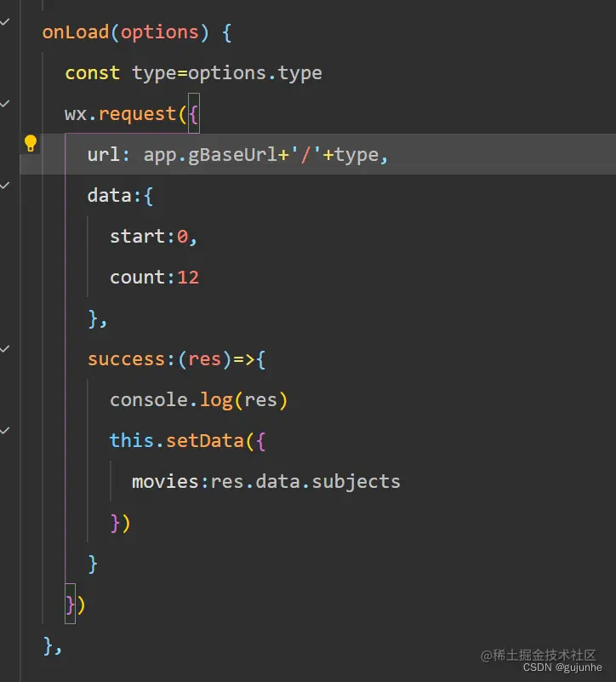Image resolution: width=616 pixels, height=682 pixels.
Task: Collapse the success:(res)=>{ fold arrow
Action: [x=5, y=349]
